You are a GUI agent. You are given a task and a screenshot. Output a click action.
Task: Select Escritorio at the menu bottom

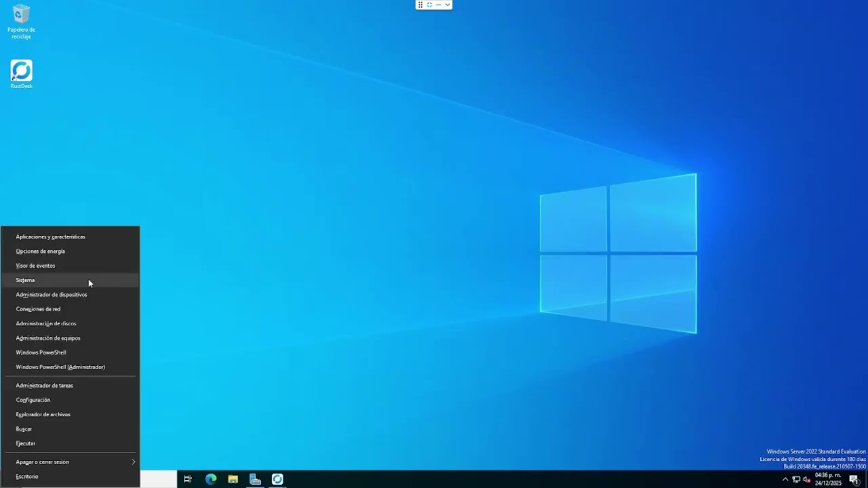[71, 476]
